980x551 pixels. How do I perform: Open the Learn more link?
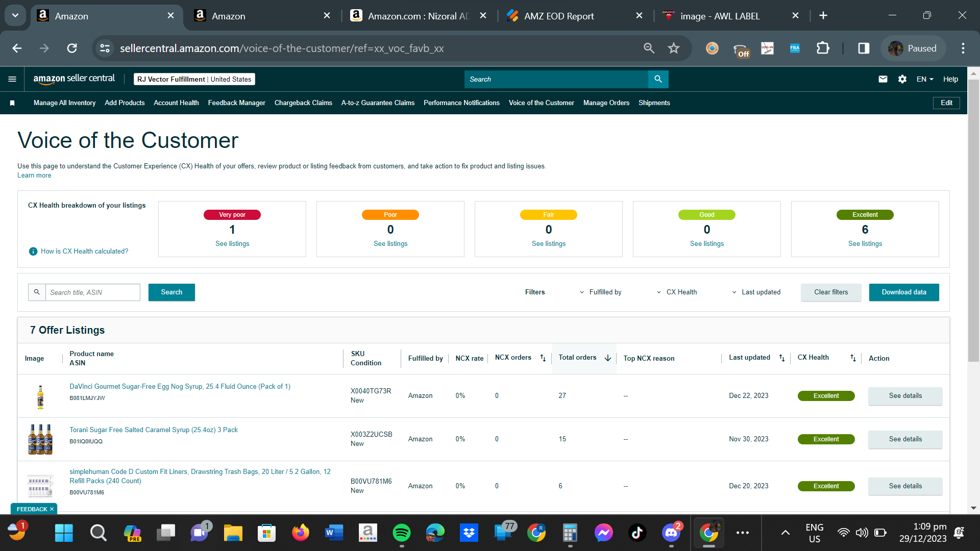click(34, 176)
